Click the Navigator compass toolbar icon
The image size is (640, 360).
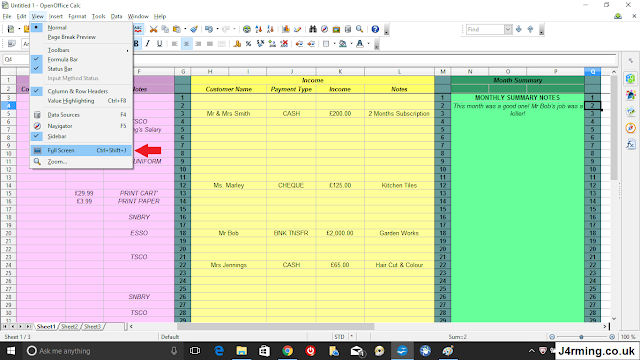coord(324,29)
